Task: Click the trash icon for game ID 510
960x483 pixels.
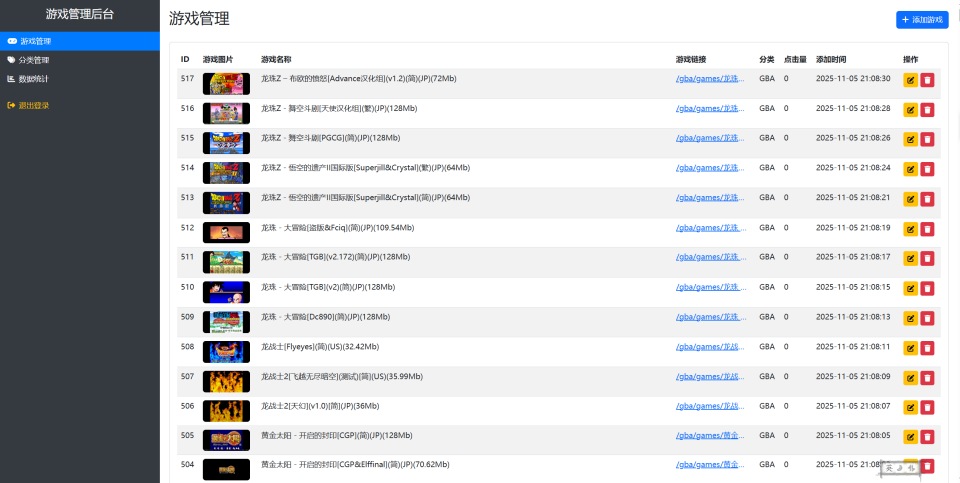Action: [x=927, y=290]
